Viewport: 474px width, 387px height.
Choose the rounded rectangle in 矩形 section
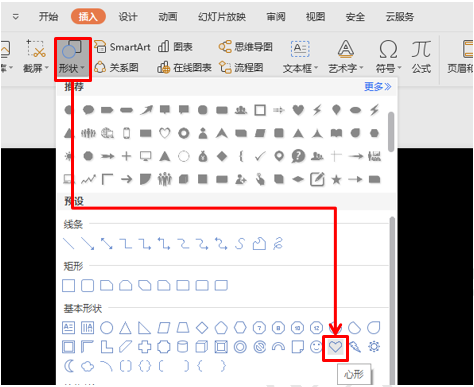point(88,286)
